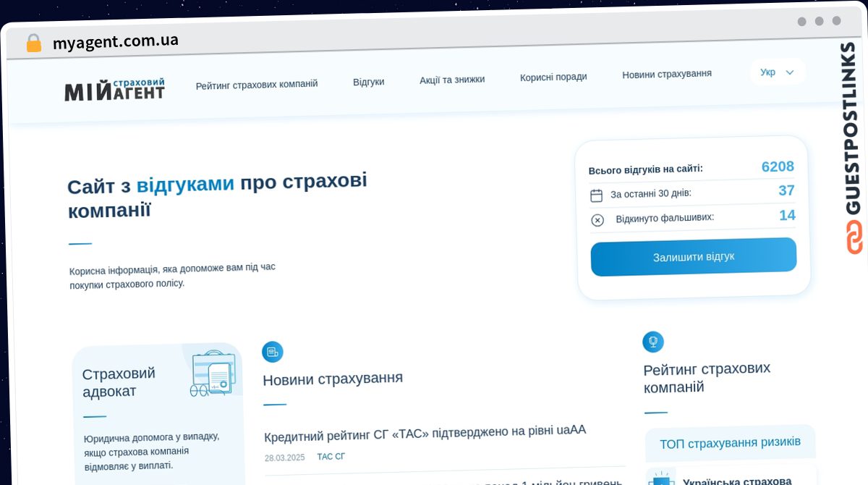Click the Новини страхування section heading
Viewport: 868px width, 485px height.
[333, 378]
